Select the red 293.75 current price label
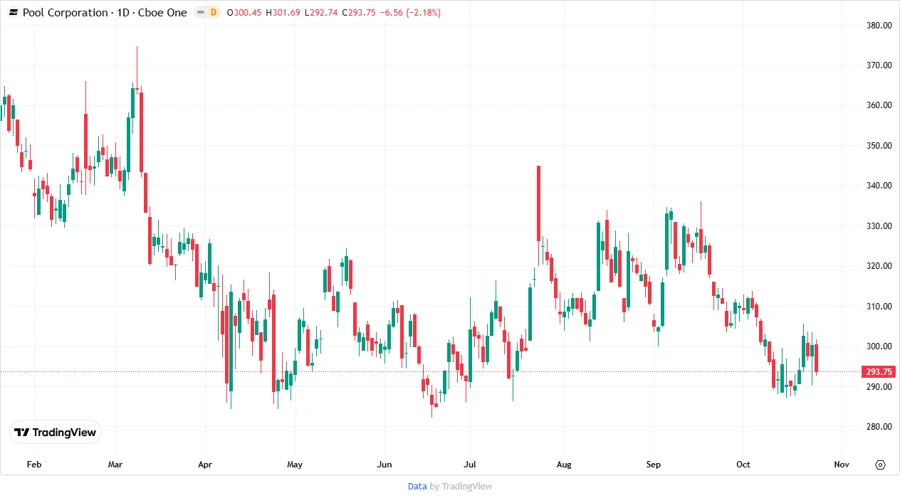 (878, 372)
